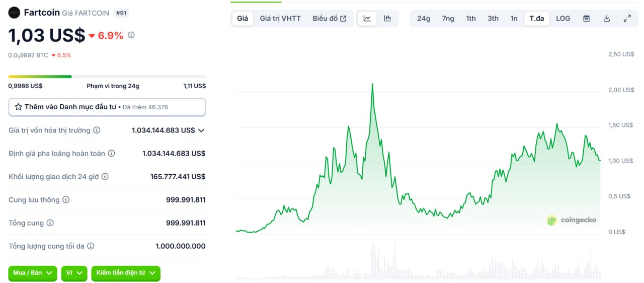Show info for Giá trị vốn hóa thị trường
The height and width of the screenshot is (283, 644).
97,130
